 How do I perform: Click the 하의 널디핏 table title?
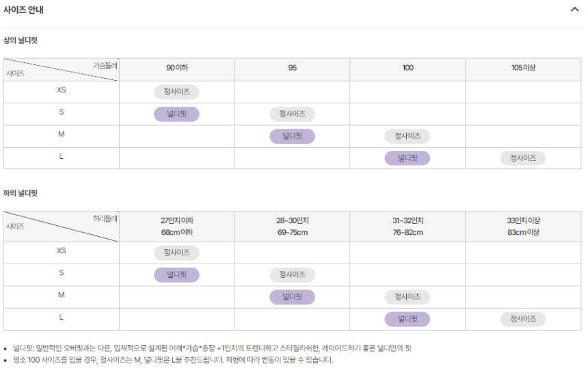pos(21,194)
